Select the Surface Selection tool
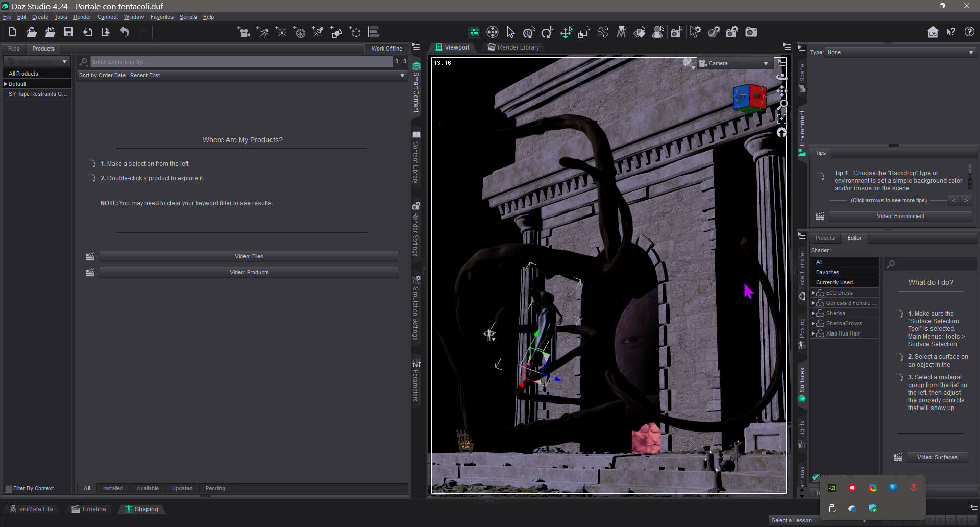This screenshot has height=527, width=980. (640, 32)
